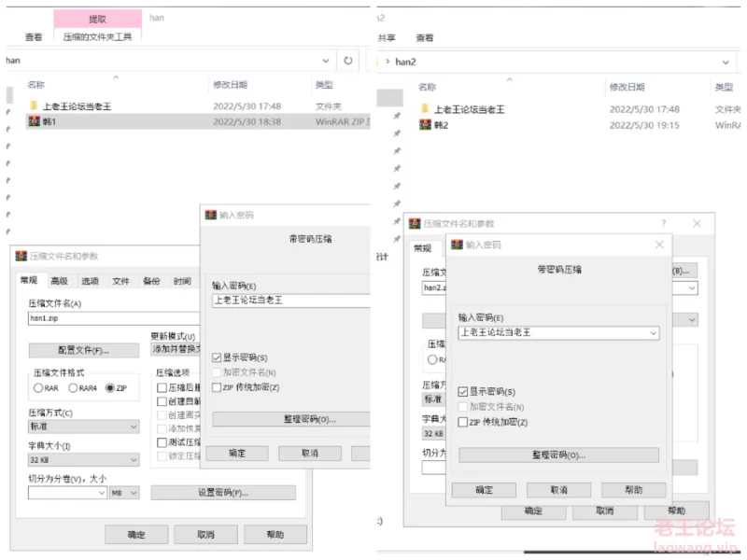Close the right 输入密码 dialog

pos(659,245)
